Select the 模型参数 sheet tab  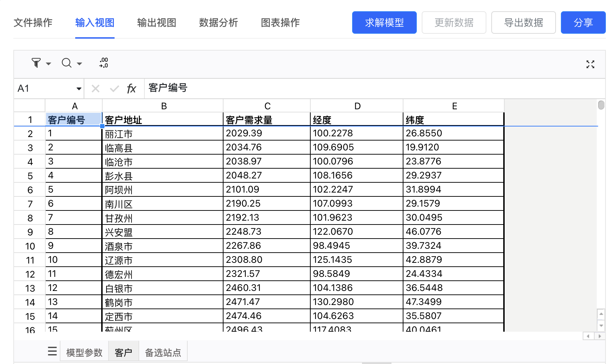click(x=84, y=352)
